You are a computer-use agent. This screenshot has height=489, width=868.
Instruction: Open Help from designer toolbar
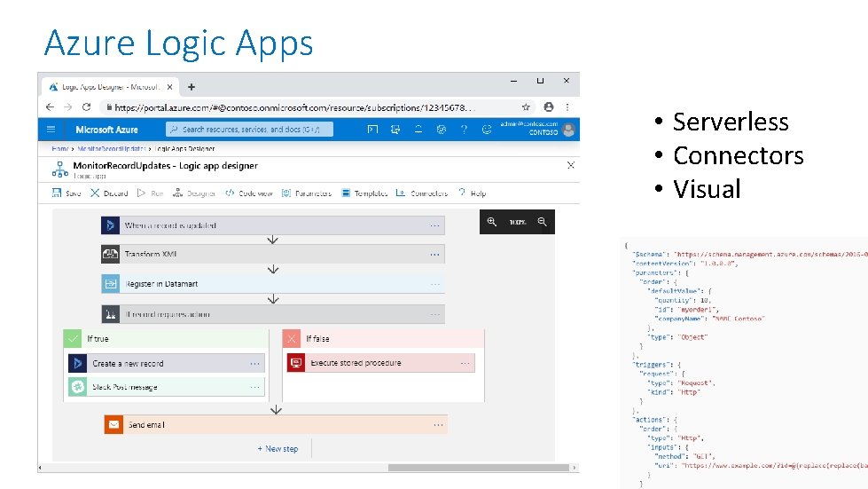click(473, 193)
